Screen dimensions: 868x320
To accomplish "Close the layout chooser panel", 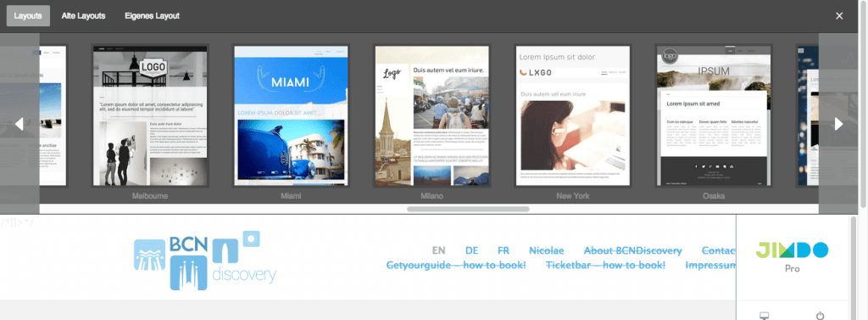I will (x=839, y=16).
